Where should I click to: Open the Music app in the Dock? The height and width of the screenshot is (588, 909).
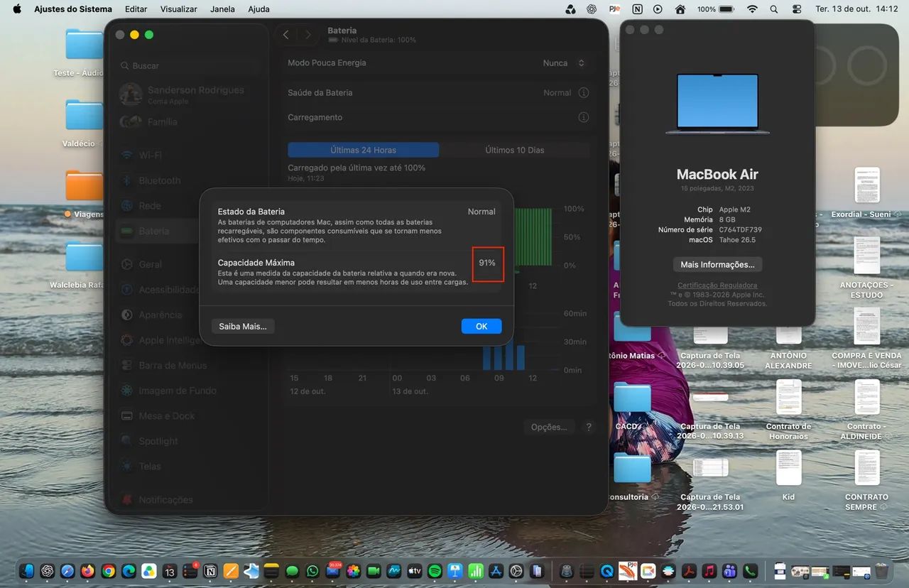point(709,571)
